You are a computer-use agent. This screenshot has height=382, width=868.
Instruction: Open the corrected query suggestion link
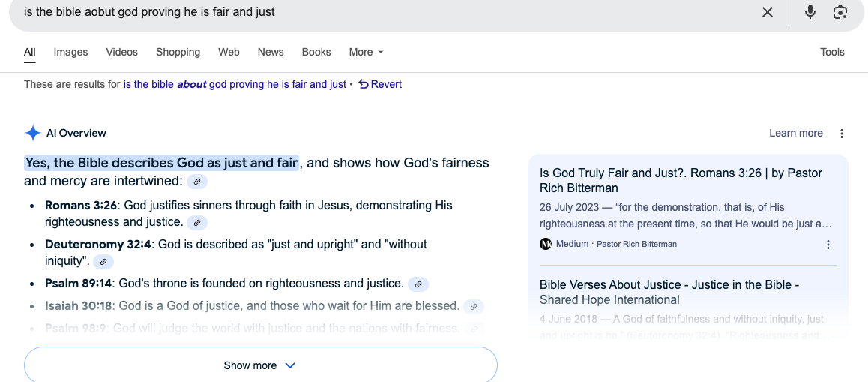tap(235, 84)
